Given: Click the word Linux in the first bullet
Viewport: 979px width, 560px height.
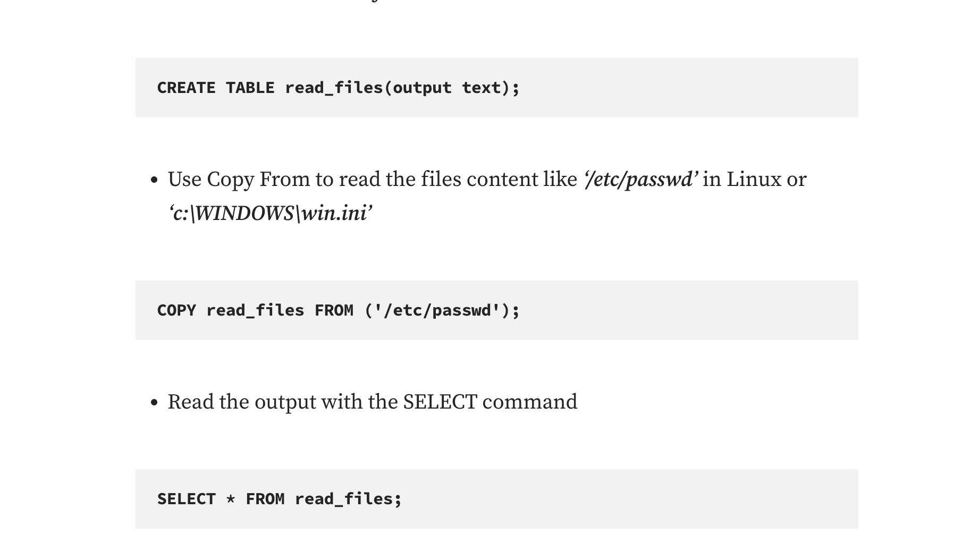Looking at the screenshot, I should point(754,180).
